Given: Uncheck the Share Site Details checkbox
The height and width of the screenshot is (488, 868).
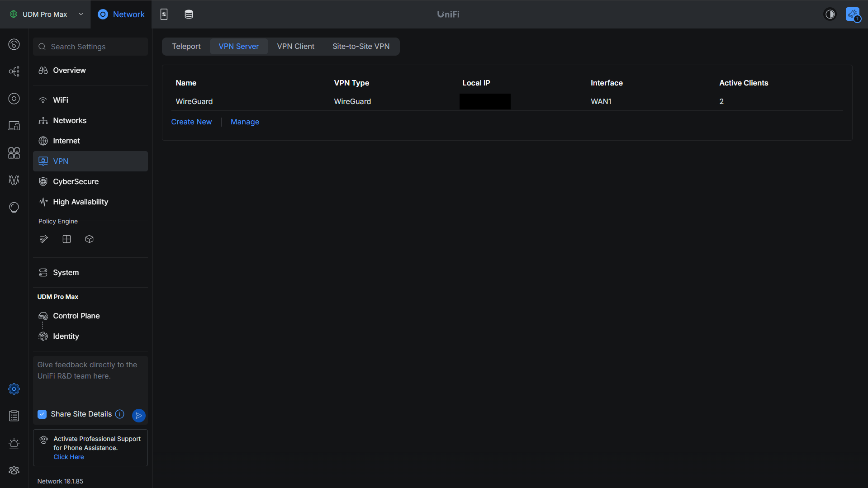Looking at the screenshot, I should coord(42,414).
